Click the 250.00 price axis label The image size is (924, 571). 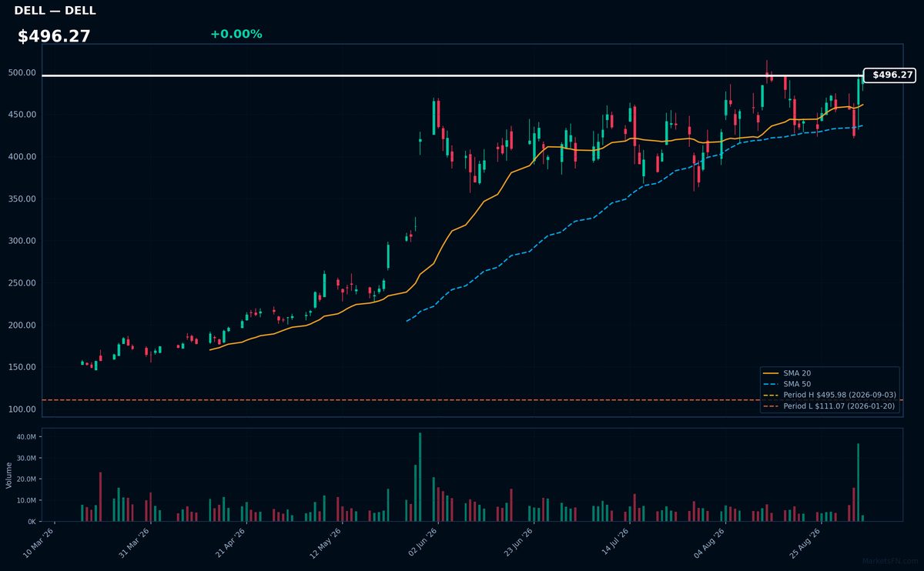tap(22, 282)
